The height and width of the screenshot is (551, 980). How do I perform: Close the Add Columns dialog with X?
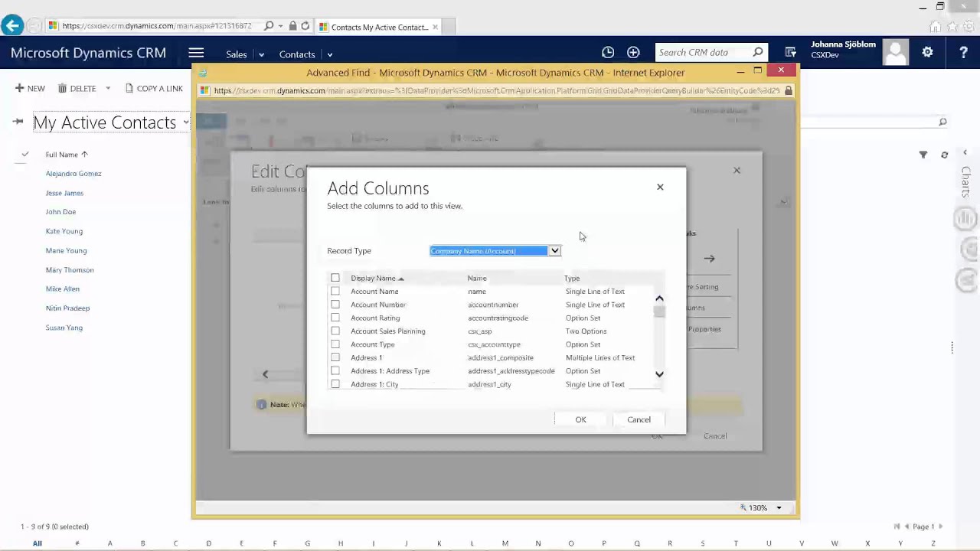(660, 187)
